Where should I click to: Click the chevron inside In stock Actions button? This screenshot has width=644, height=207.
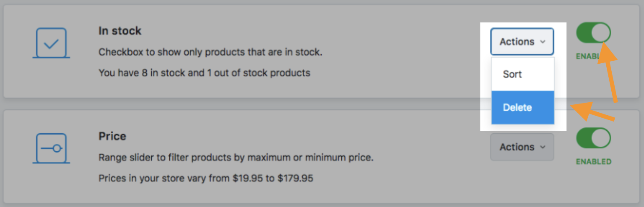543,42
